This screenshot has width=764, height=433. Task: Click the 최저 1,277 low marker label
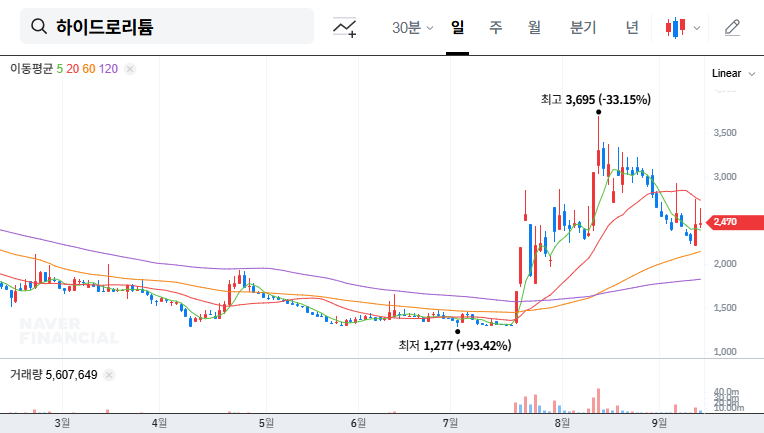point(455,345)
